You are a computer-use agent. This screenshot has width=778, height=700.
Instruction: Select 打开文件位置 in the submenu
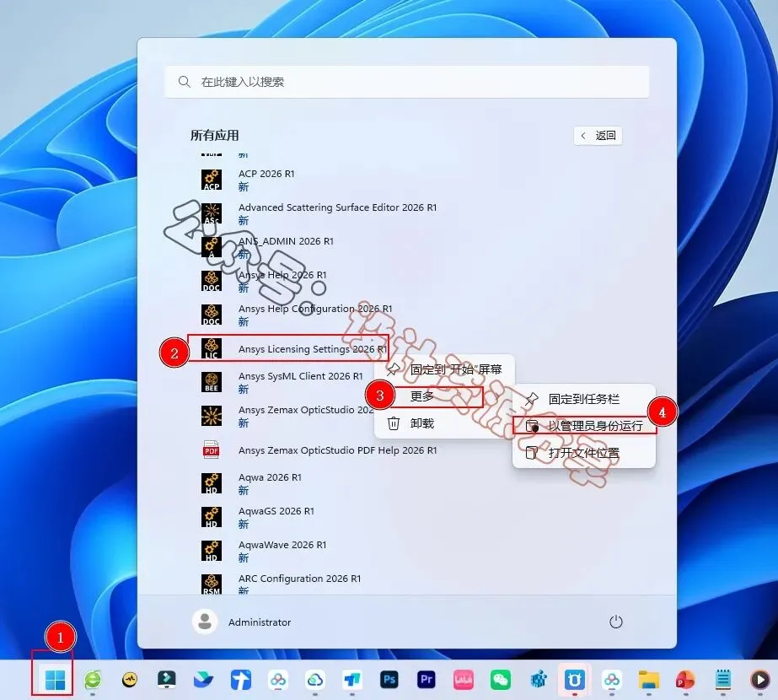584,453
